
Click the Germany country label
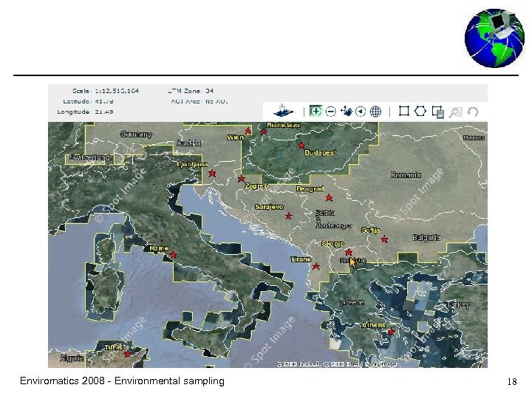(x=136, y=134)
